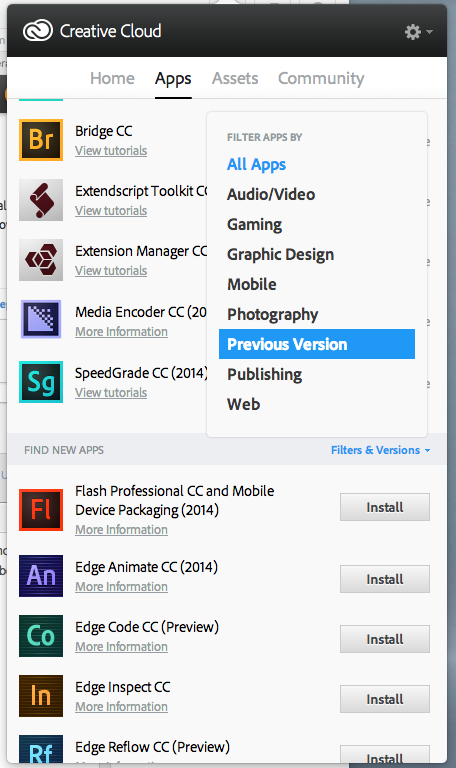The width and height of the screenshot is (456, 768).
Task: Open More Information for Edge Code CC
Action: [x=121, y=647]
